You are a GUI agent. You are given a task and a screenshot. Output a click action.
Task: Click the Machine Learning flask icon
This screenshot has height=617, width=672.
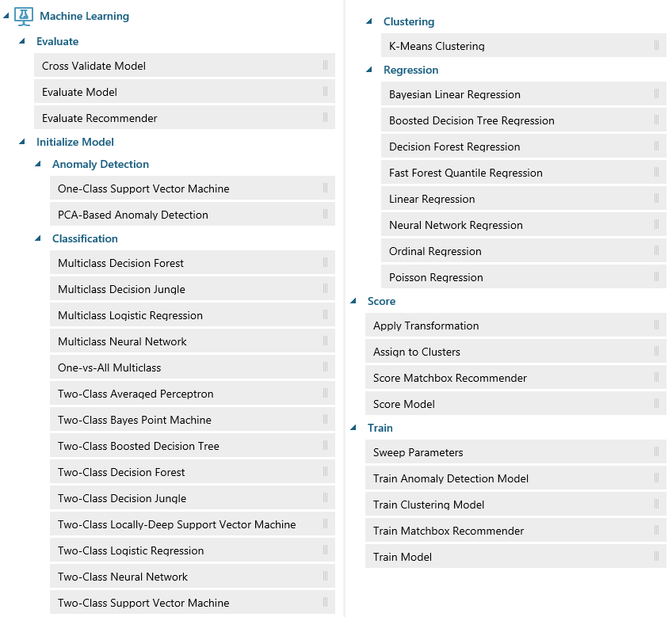(x=23, y=16)
